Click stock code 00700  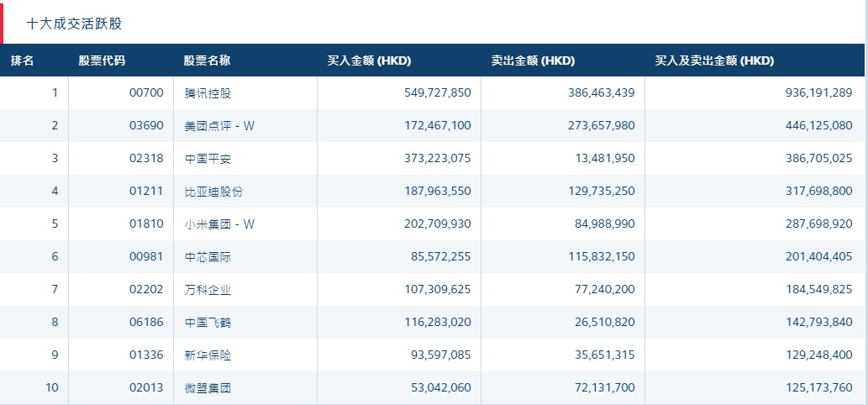click(x=146, y=92)
